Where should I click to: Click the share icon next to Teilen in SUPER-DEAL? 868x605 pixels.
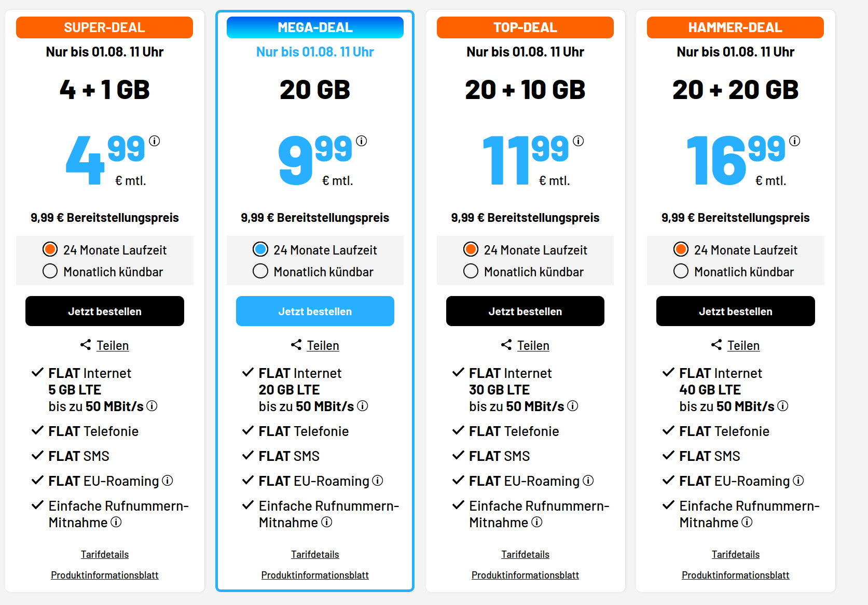coord(86,344)
